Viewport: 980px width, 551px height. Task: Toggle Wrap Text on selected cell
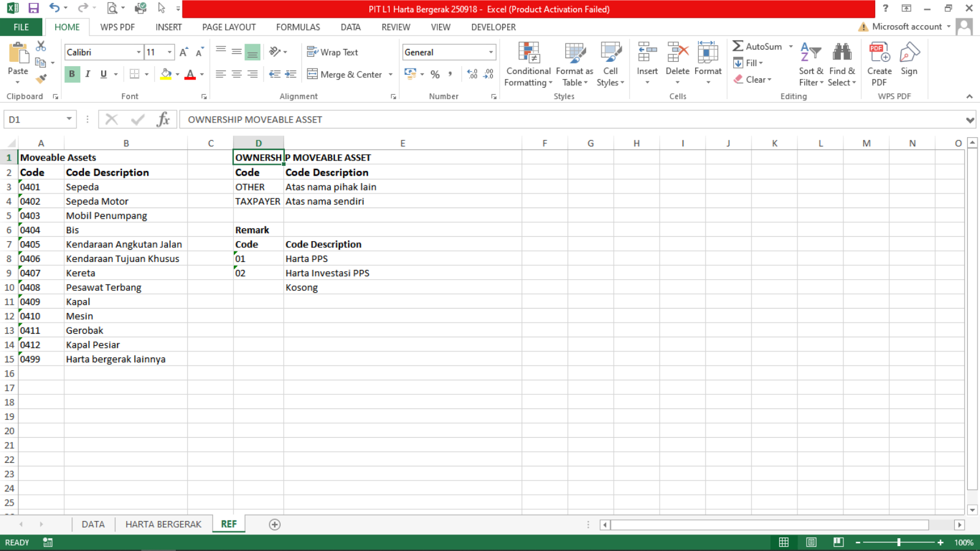[333, 53]
